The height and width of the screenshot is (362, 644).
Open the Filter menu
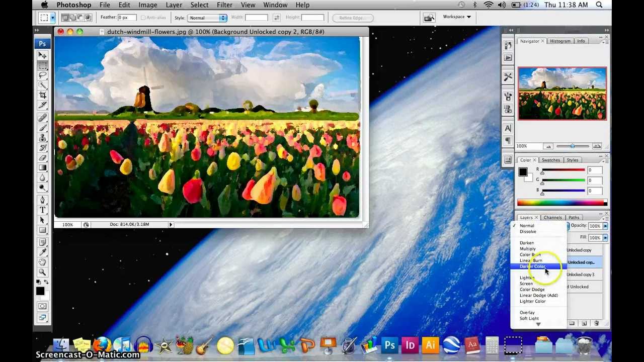coord(224,5)
